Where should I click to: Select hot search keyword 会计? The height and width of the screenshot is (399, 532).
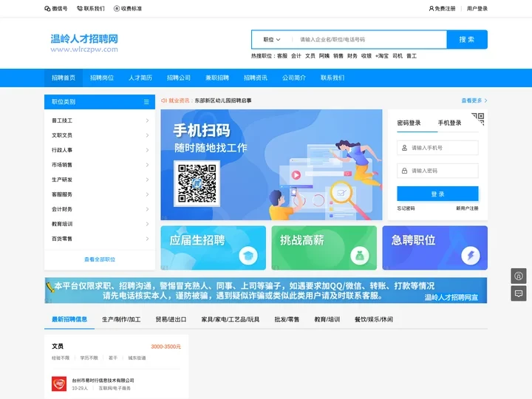point(296,56)
